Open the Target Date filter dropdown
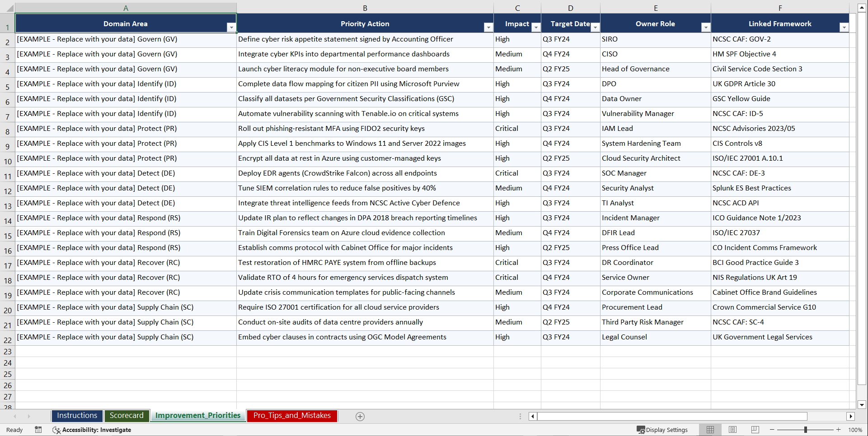 pyautogui.click(x=596, y=28)
